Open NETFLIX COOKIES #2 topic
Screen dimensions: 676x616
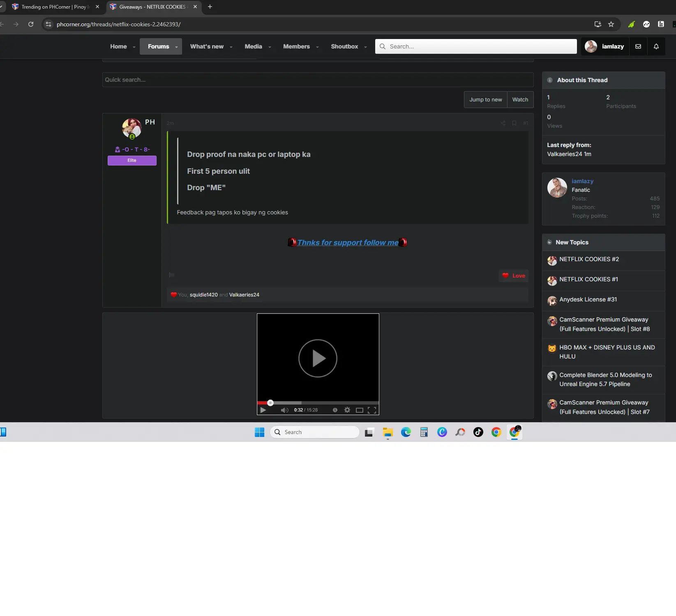(589, 259)
